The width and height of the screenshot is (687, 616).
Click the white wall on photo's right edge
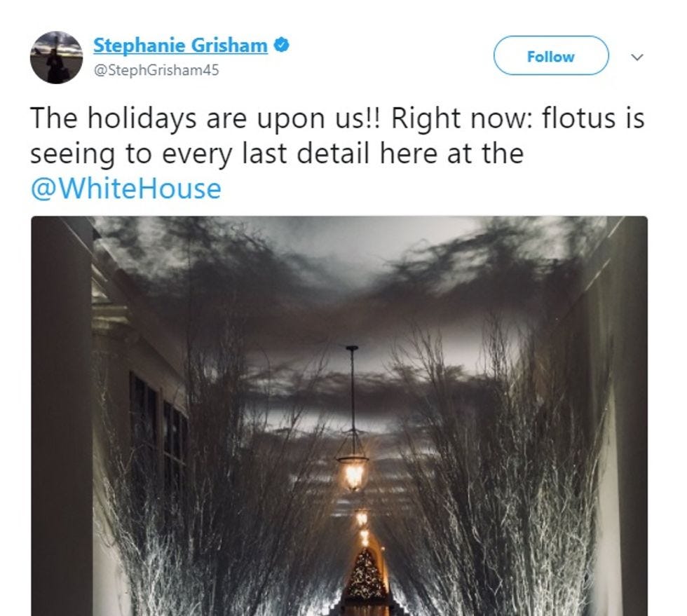[627, 416]
